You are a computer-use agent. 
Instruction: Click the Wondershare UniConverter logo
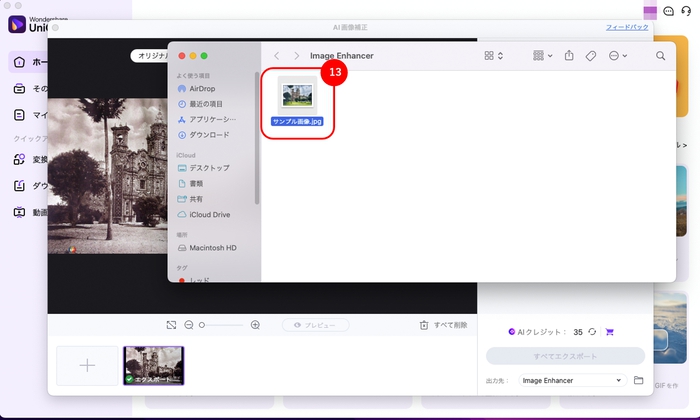click(x=17, y=25)
